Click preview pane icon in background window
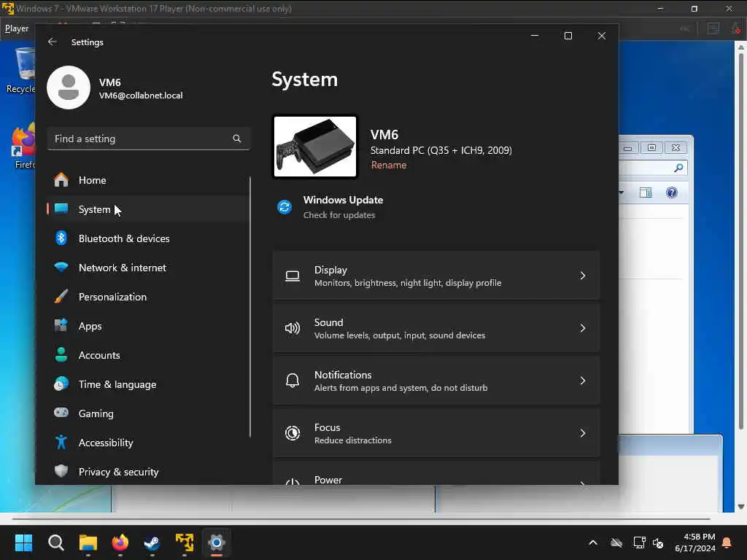Image resolution: width=747 pixels, height=560 pixels. [x=646, y=192]
